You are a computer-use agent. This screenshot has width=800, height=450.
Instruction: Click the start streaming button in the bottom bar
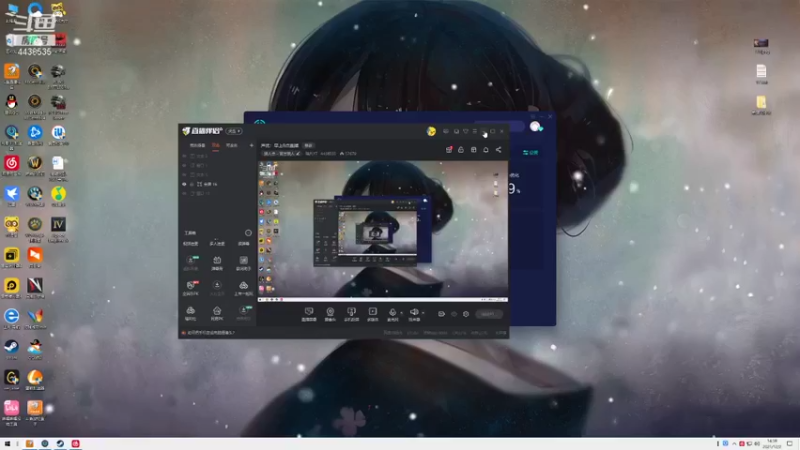(489, 314)
